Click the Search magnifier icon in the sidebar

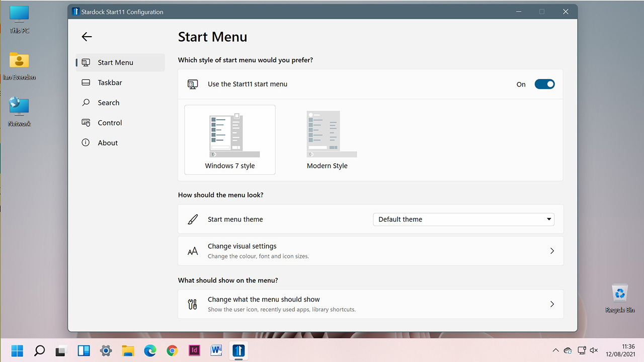tap(85, 103)
